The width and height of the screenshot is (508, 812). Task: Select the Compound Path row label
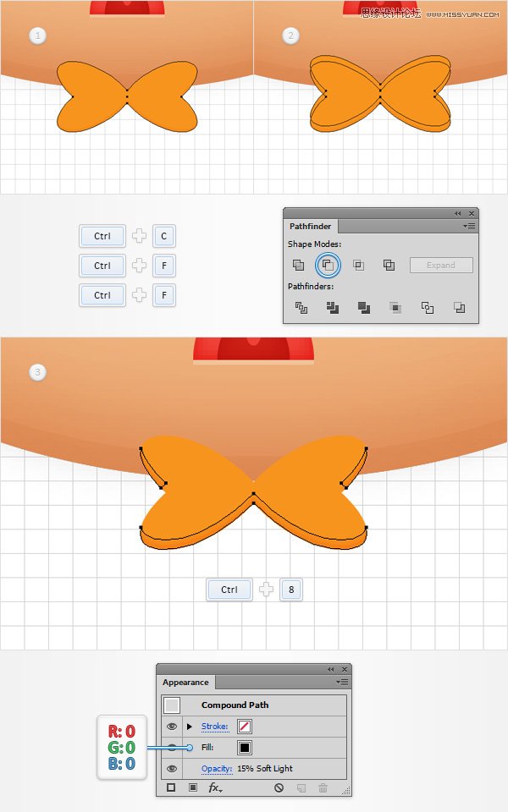pos(235,705)
